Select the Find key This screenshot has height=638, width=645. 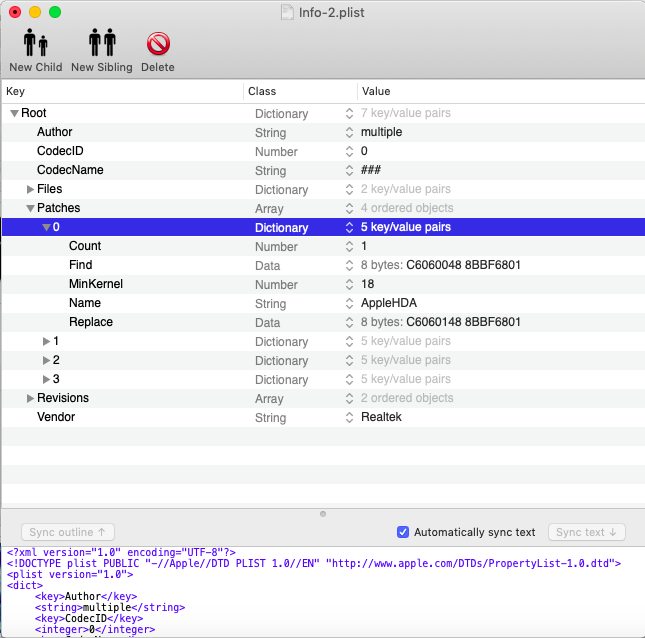pyautogui.click(x=81, y=265)
